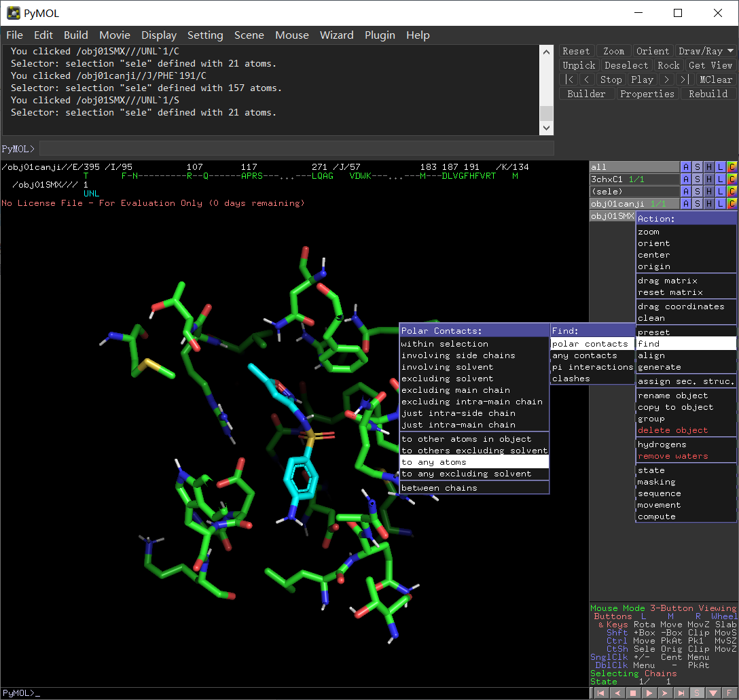
Task: Open the rainbow Color swatch for all
Action: 732,167
